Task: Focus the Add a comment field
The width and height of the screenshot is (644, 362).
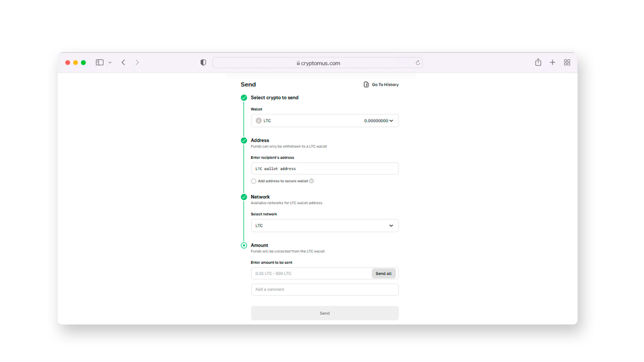Action: pyautogui.click(x=325, y=290)
